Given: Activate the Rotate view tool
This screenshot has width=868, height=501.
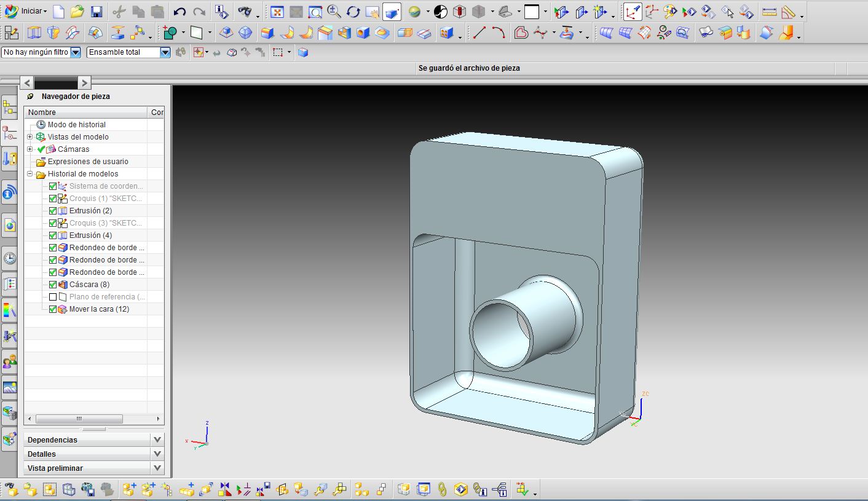Looking at the screenshot, I should (x=353, y=11).
